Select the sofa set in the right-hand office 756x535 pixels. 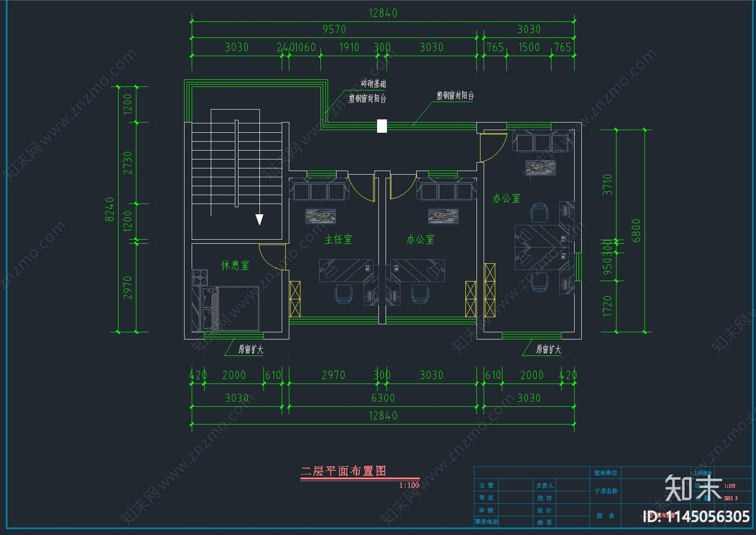click(x=542, y=141)
